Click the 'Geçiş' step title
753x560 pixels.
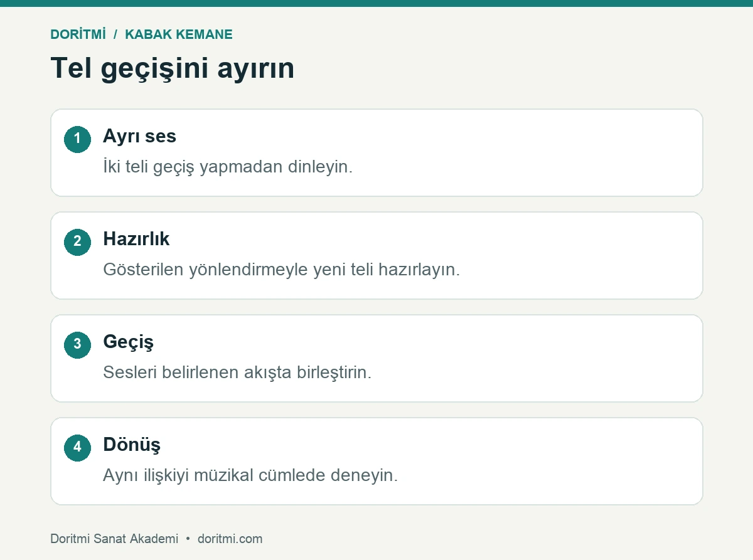click(128, 342)
